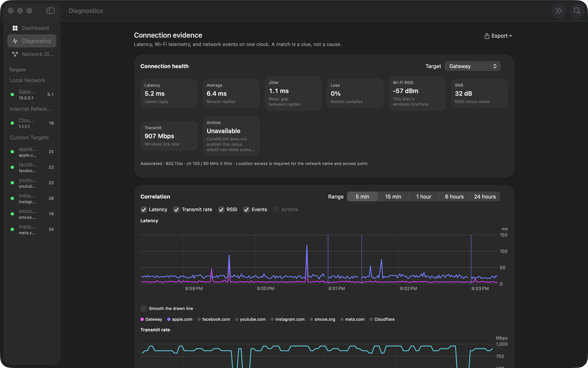
Task: Uncheck the Transmit rate checkbox
Action: (176, 210)
